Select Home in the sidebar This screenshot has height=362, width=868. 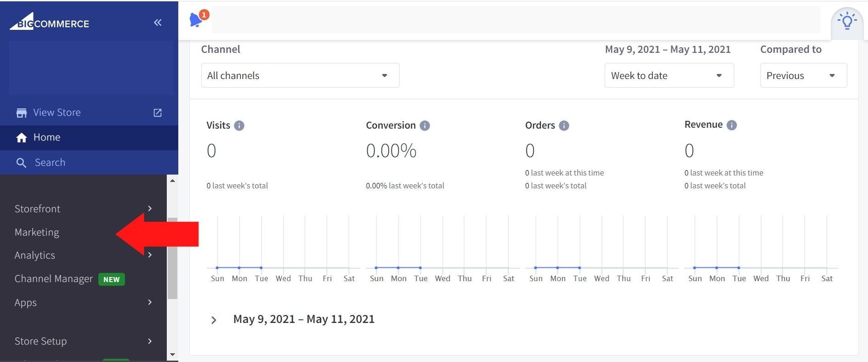(46, 137)
